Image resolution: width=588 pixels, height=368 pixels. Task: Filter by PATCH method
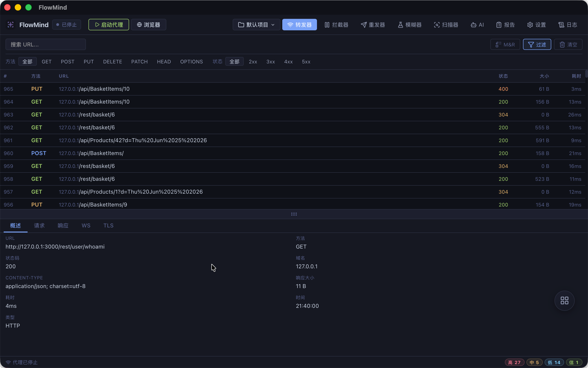coord(139,62)
